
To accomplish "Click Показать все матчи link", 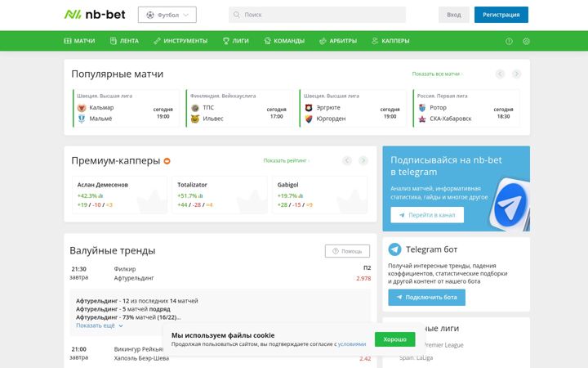I will pyautogui.click(x=437, y=74).
